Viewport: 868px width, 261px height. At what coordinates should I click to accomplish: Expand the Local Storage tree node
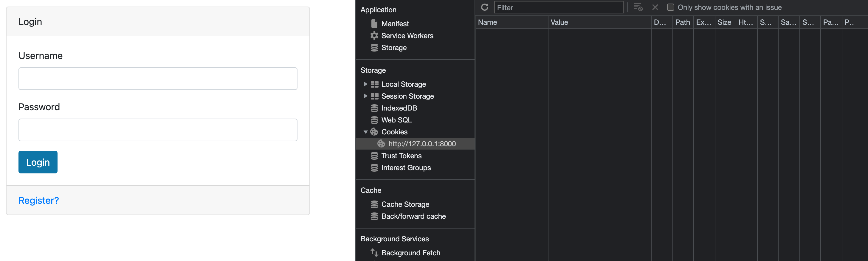coord(365,84)
